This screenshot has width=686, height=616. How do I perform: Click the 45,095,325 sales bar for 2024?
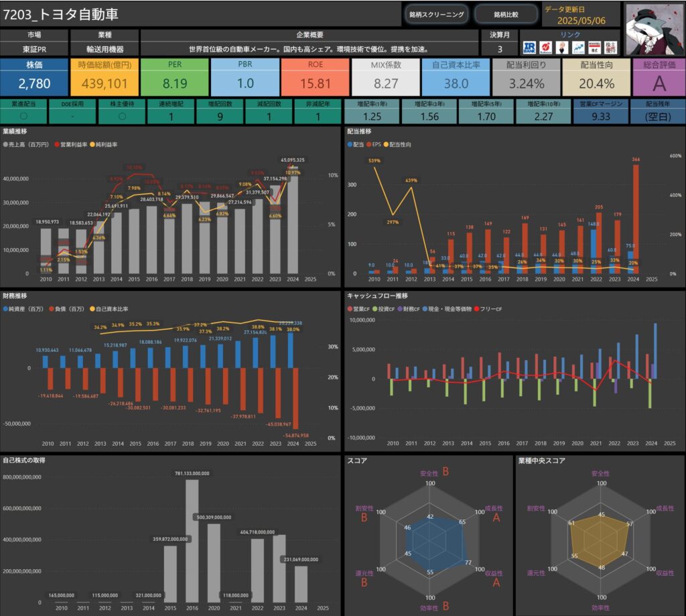(x=293, y=220)
